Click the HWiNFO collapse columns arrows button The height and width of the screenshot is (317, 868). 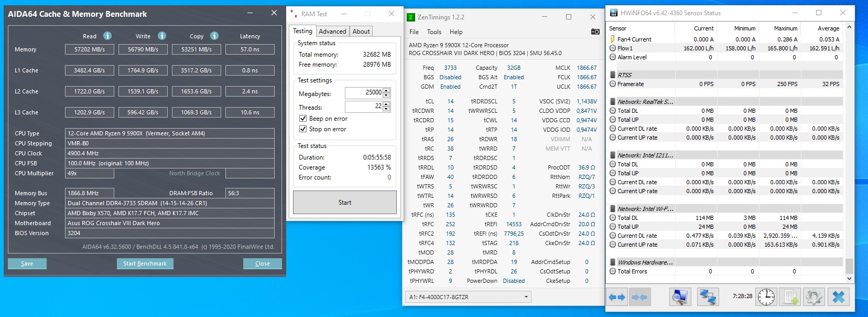pos(639,297)
